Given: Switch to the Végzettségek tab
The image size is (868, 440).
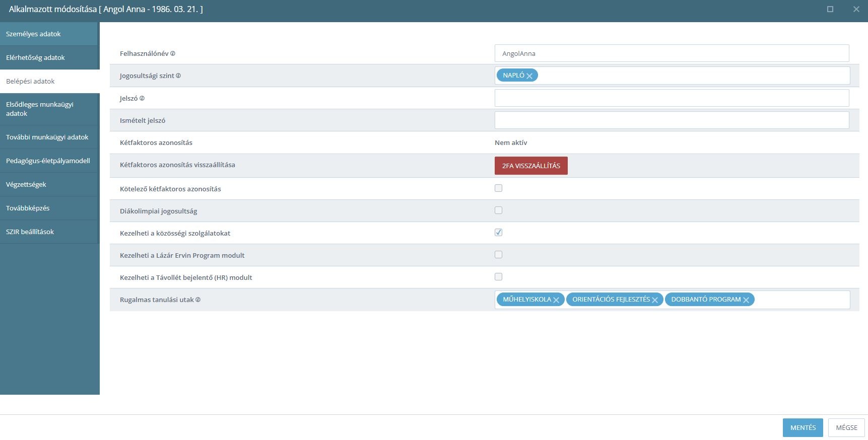Looking at the screenshot, I should pos(49,184).
